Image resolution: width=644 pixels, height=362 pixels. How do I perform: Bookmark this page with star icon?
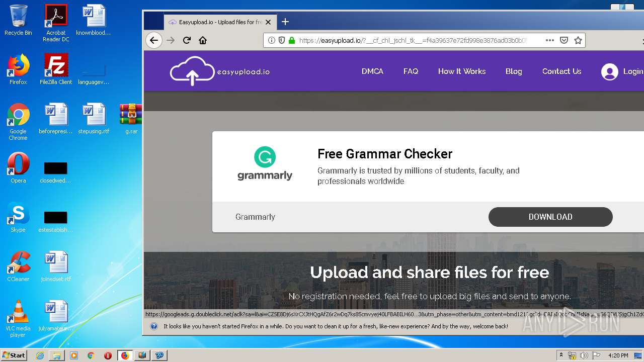tap(578, 40)
